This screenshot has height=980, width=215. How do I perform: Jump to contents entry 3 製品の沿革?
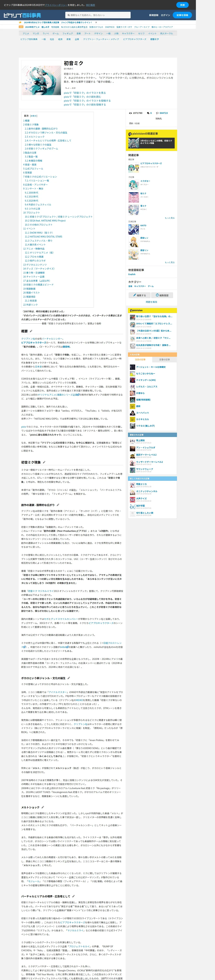point(30,153)
